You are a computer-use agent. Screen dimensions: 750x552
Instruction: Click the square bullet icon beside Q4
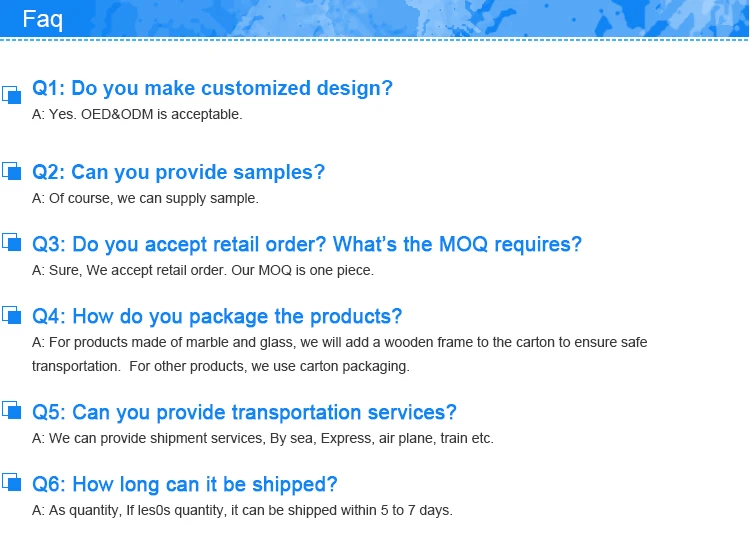click(12, 315)
